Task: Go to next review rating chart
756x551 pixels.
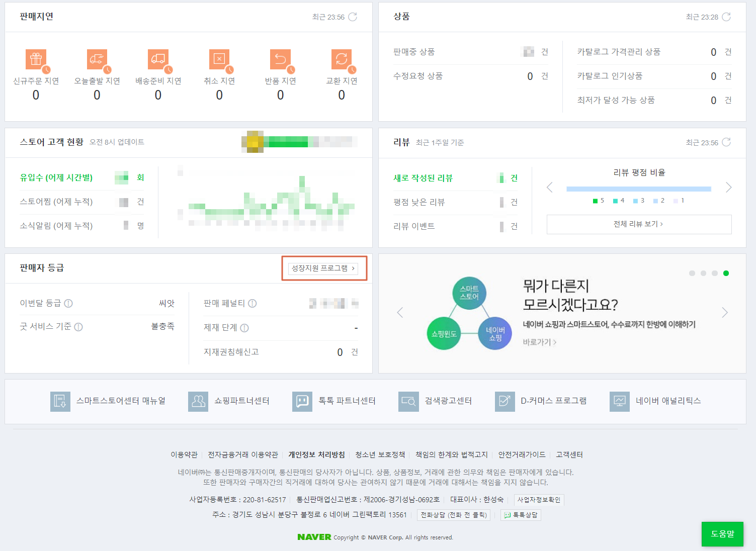Action: point(729,188)
